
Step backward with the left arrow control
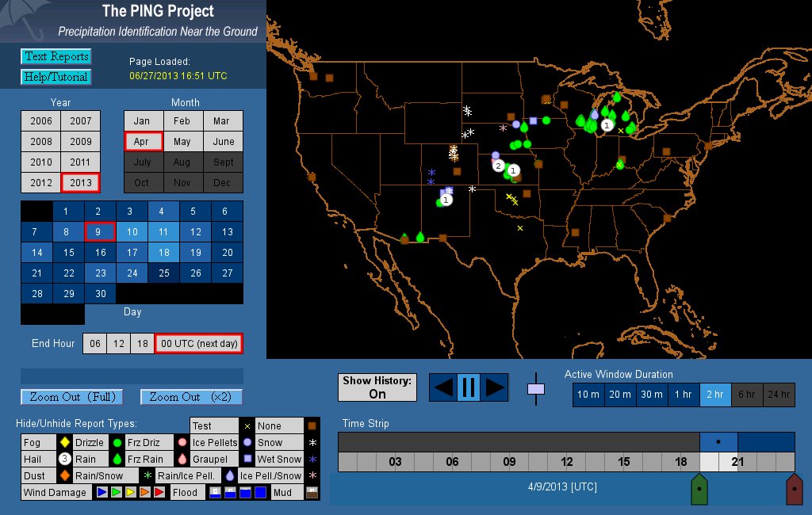[x=444, y=387]
